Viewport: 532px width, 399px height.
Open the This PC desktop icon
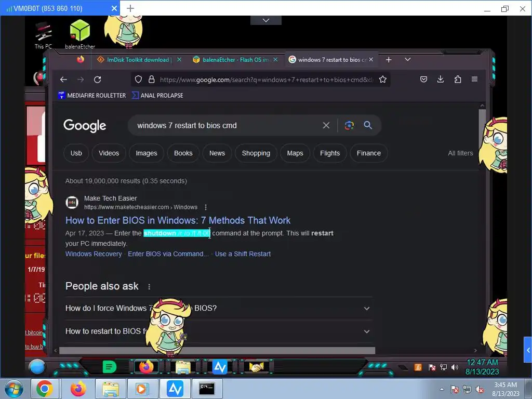44,35
